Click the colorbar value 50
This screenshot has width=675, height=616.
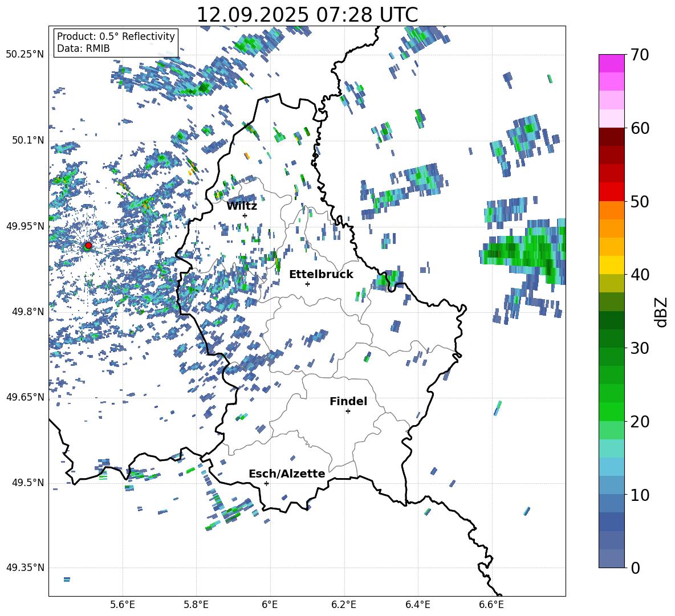click(x=640, y=202)
